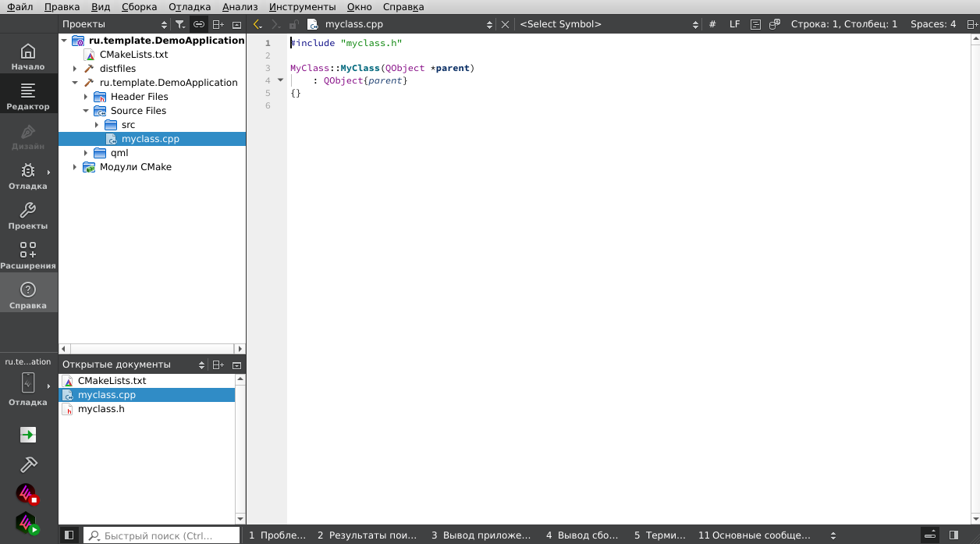The image size is (980, 544).
Task: Click the LF line ending button
Action: click(x=734, y=24)
